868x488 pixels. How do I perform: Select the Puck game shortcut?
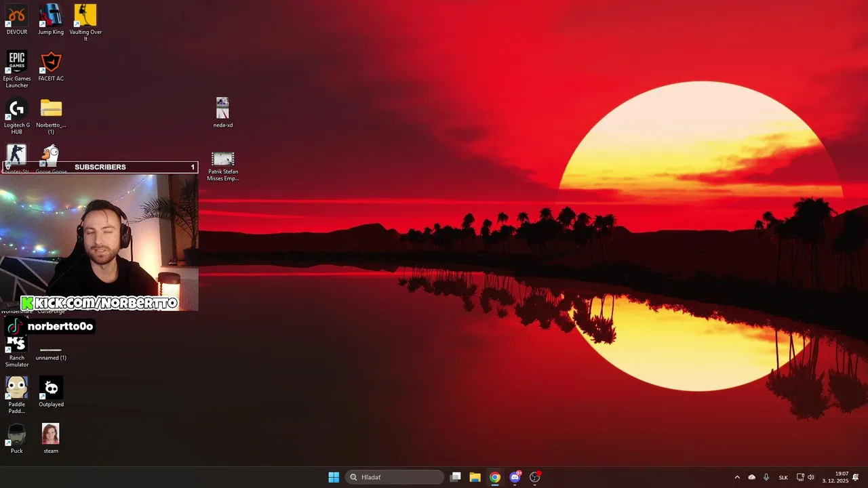coord(17,439)
